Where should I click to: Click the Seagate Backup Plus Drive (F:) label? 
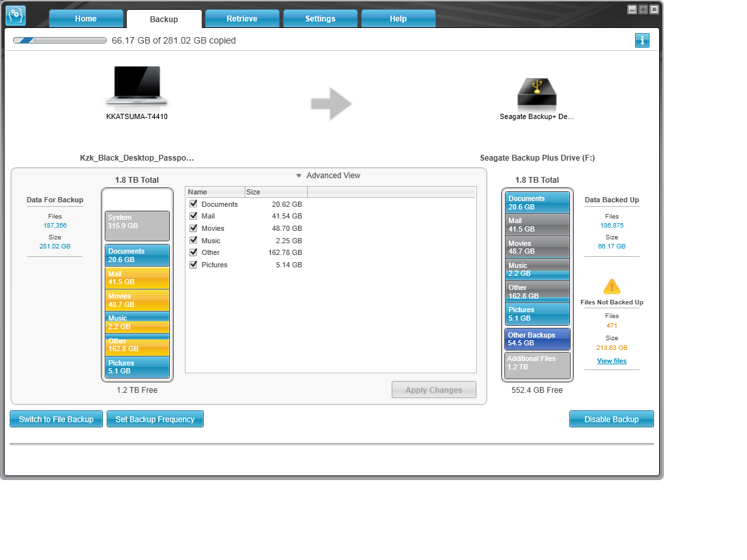coord(537,157)
